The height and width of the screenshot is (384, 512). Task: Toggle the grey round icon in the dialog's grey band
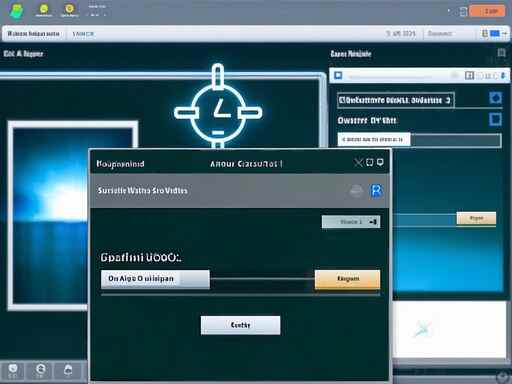356,191
